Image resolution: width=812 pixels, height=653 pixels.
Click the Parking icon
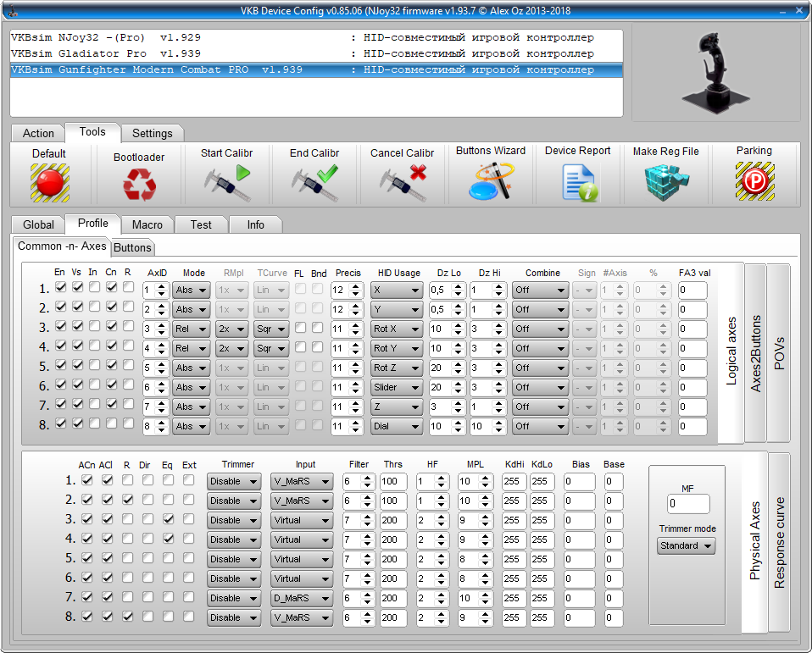point(754,182)
